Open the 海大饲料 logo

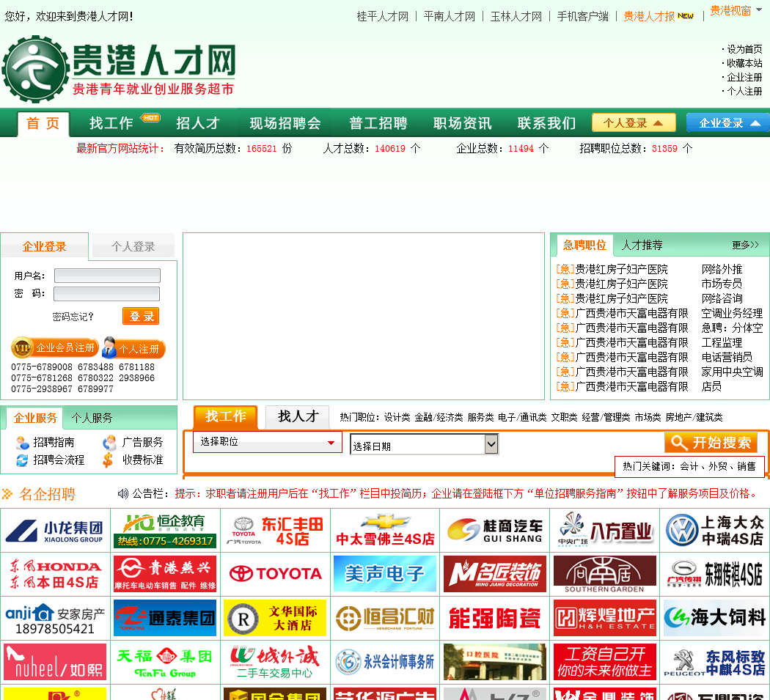[x=715, y=618]
